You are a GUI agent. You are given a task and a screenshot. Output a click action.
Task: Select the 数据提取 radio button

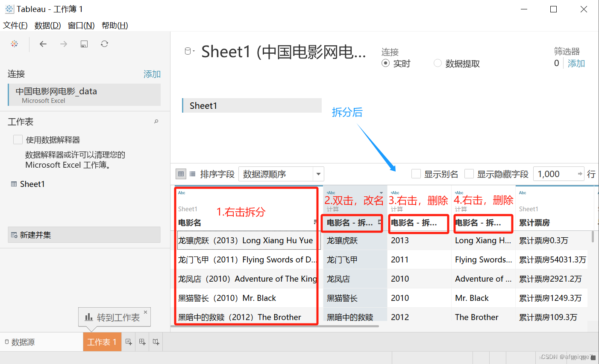438,63
